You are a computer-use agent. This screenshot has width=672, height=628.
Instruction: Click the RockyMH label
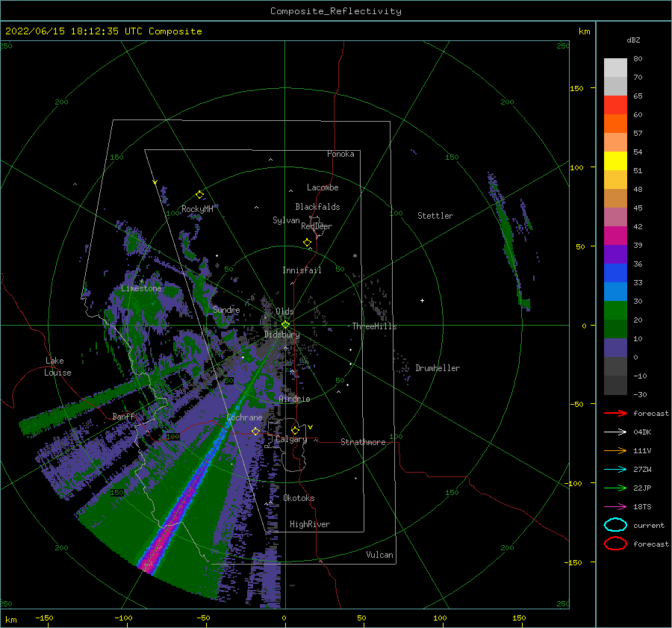(197, 209)
